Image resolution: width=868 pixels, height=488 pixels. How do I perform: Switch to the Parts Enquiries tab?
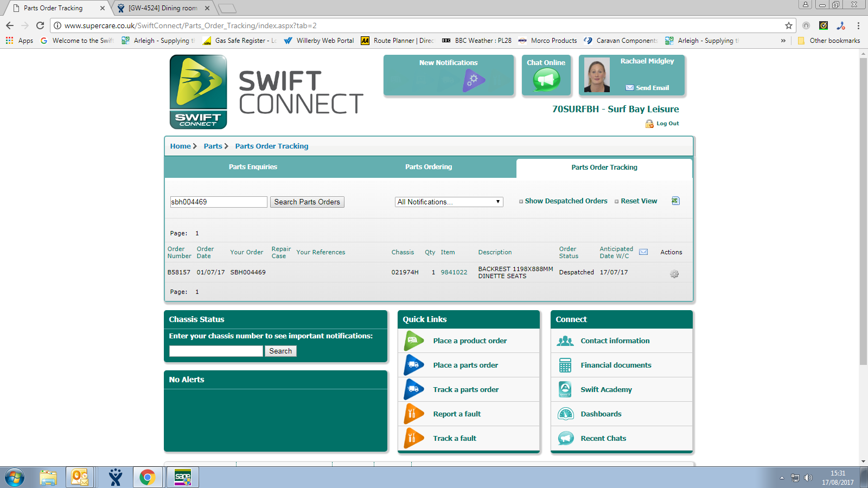(x=253, y=167)
